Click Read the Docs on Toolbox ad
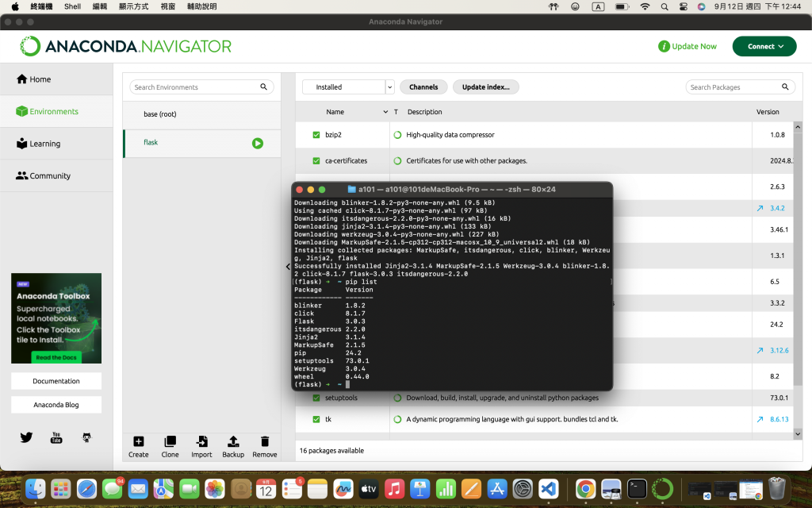This screenshot has height=508, width=812. [56, 357]
